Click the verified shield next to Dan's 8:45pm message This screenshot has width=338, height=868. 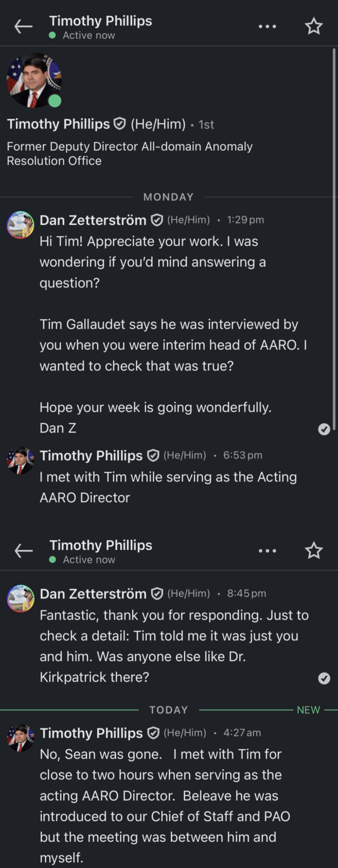point(156,594)
